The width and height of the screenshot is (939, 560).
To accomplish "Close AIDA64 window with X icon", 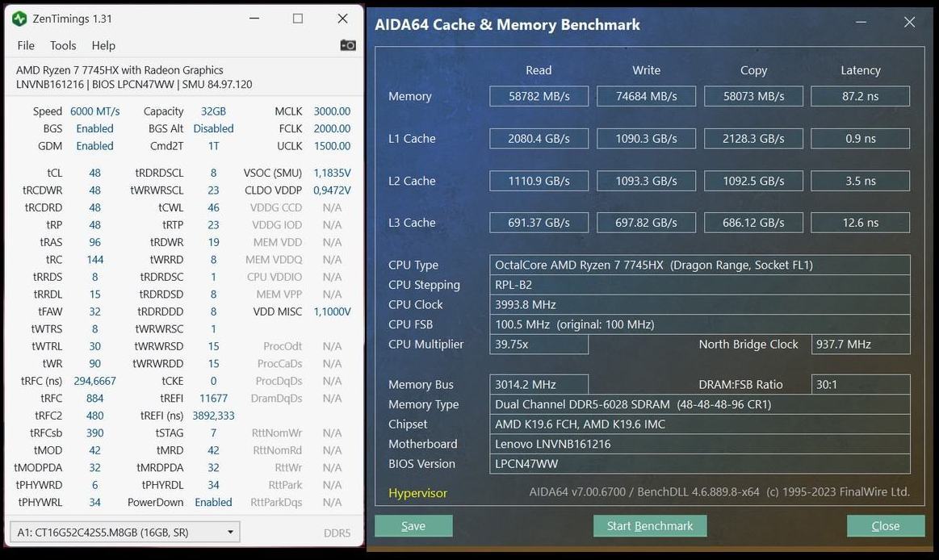I will coord(909,22).
